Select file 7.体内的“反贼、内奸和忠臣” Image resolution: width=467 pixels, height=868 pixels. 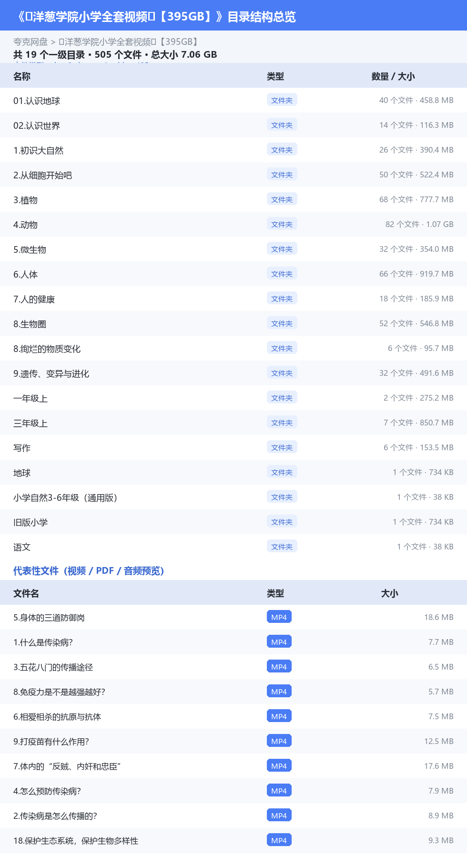point(67,766)
